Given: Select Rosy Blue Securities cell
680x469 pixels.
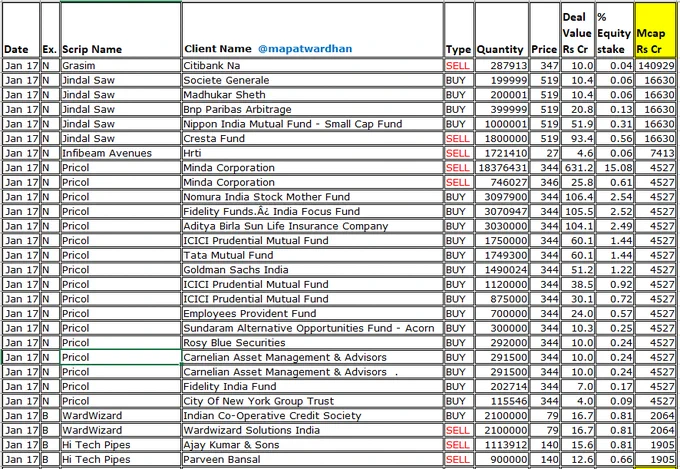Looking at the screenshot, I should pyautogui.click(x=313, y=343).
